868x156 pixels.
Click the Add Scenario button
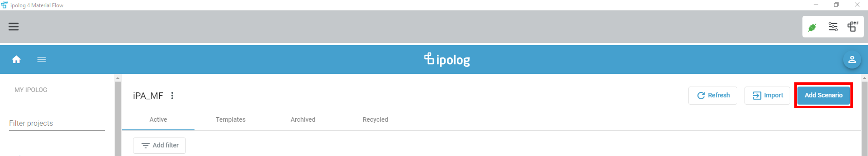click(x=823, y=95)
